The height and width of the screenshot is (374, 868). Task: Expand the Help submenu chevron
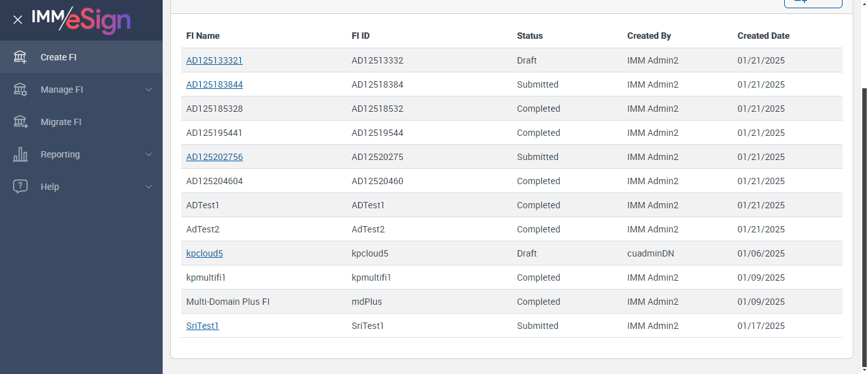(149, 187)
